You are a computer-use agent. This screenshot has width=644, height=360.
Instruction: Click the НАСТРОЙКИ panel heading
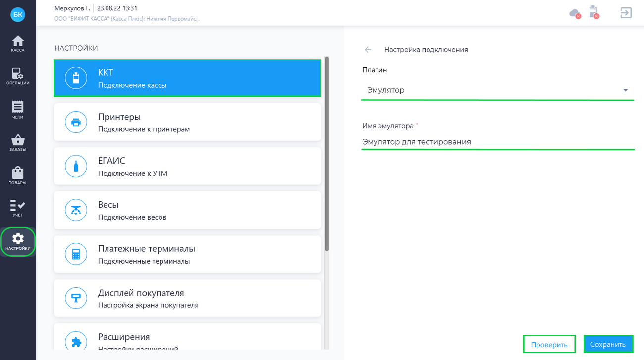(x=76, y=48)
